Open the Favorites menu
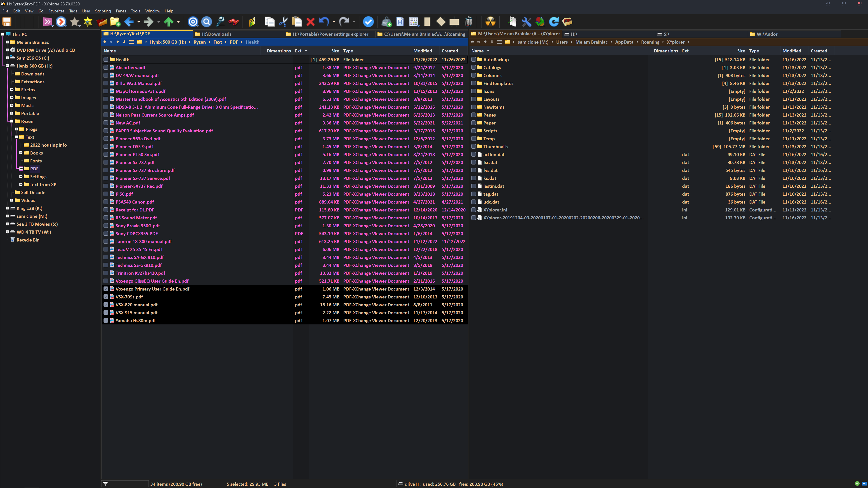The image size is (868, 488). coord(56,11)
